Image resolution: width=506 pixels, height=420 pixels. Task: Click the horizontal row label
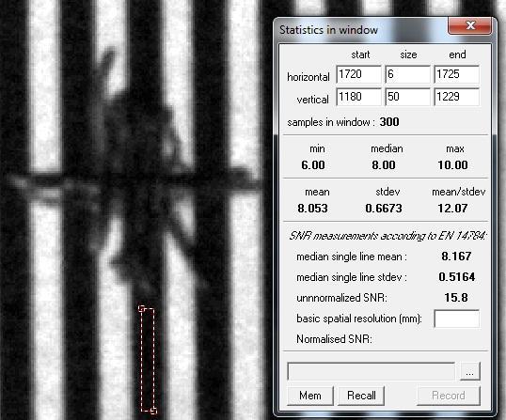tap(308, 77)
